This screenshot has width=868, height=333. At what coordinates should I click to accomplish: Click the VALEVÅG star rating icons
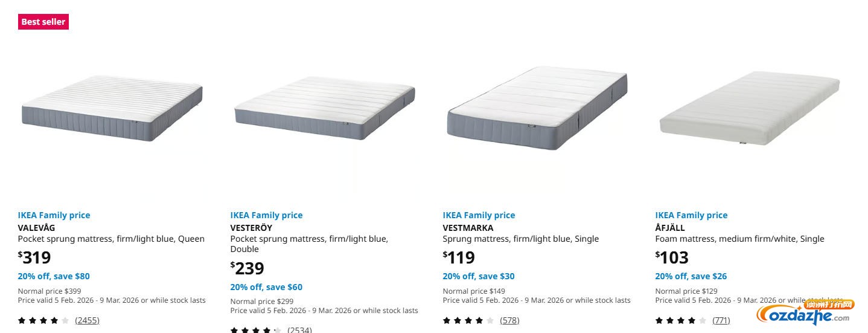(43, 320)
